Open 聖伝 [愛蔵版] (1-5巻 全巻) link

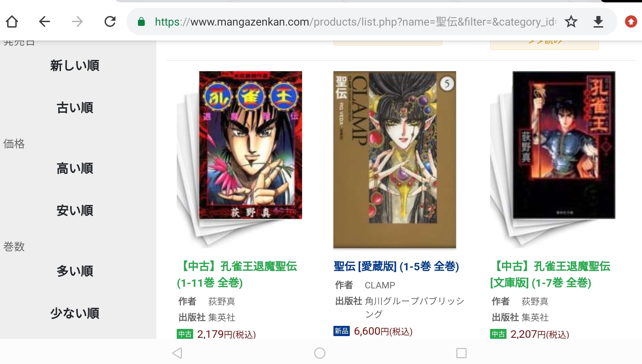coord(396,266)
